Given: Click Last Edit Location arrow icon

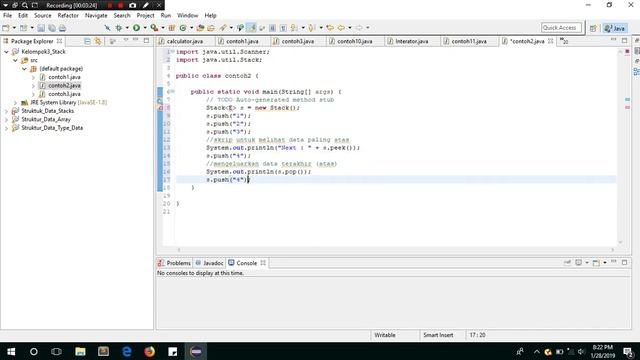Looking at the screenshot, I should [330, 28].
